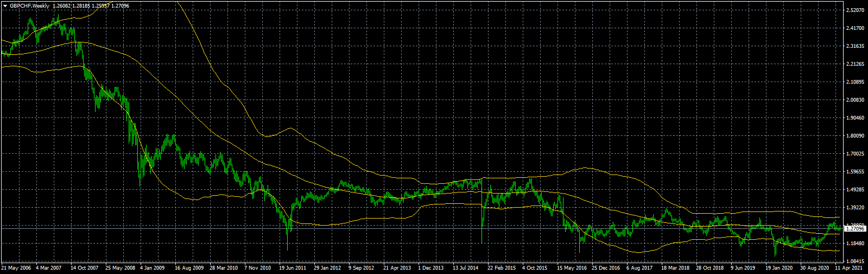Screen dimensions: 868x274
Task: Click the 4 Jan 2009 date label
Action: click(153, 268)
